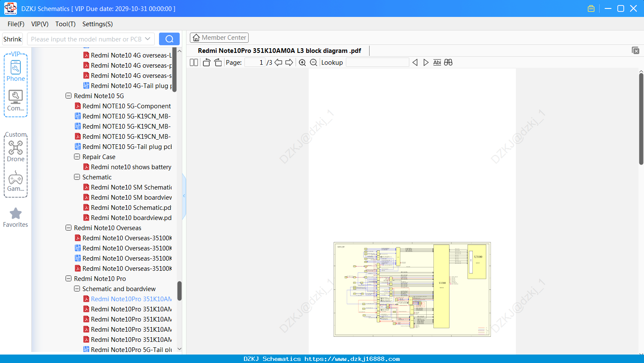Click the DZKJ app logo
Screen dimensions: 644x363
[x=10, y=8]
